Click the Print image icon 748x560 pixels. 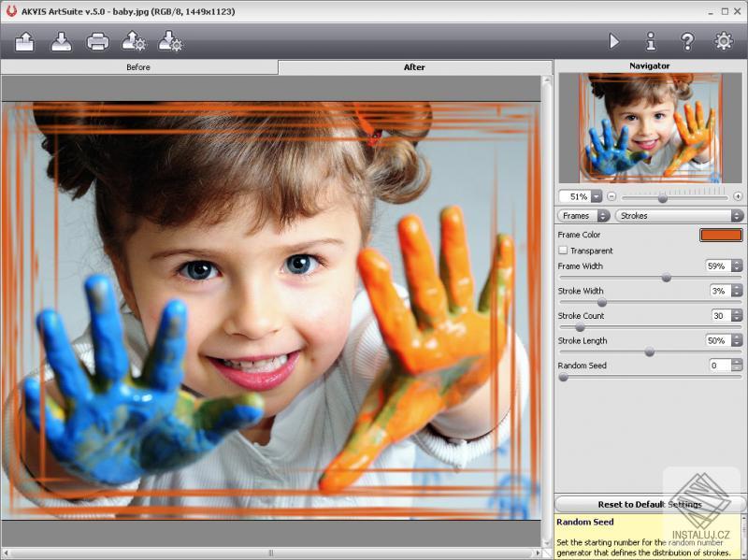(97, 41)
